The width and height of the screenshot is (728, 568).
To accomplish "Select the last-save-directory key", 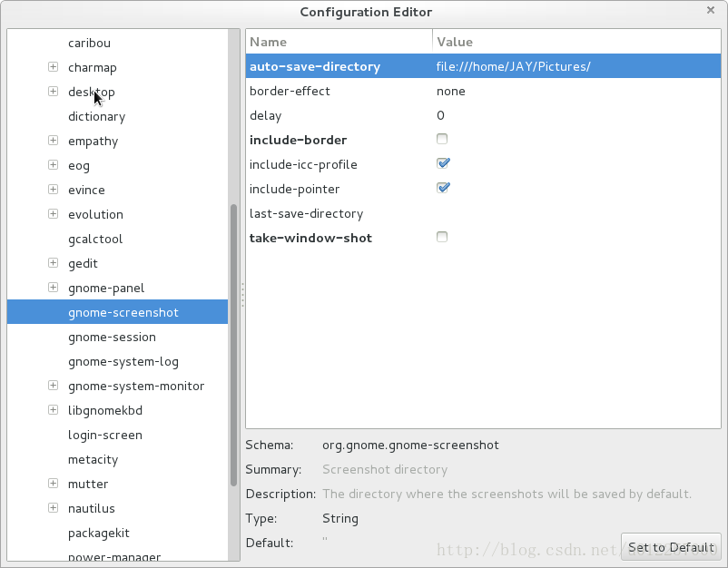I will pyautogui.click(x=307, y=214).
